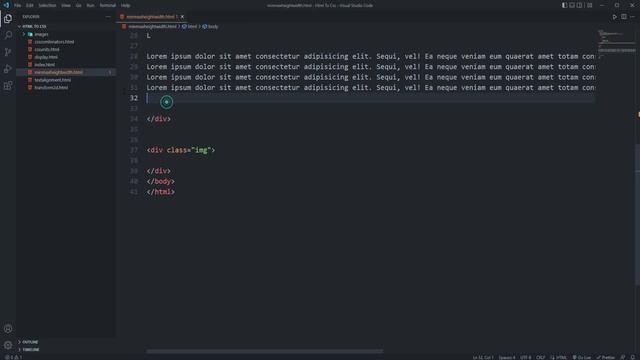The image size is (640, 360).
Task: Open Explorer More Actions ellipsis
Action: coord(108,17)
